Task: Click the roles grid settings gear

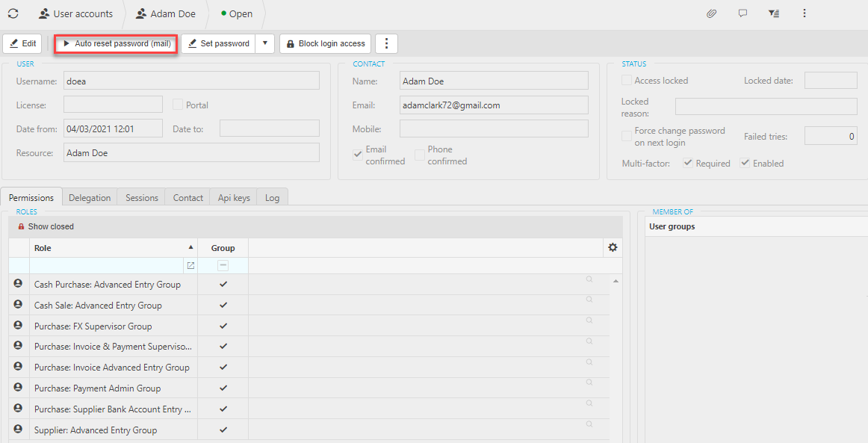Action: pyautogui.click(x=613, y=247)
